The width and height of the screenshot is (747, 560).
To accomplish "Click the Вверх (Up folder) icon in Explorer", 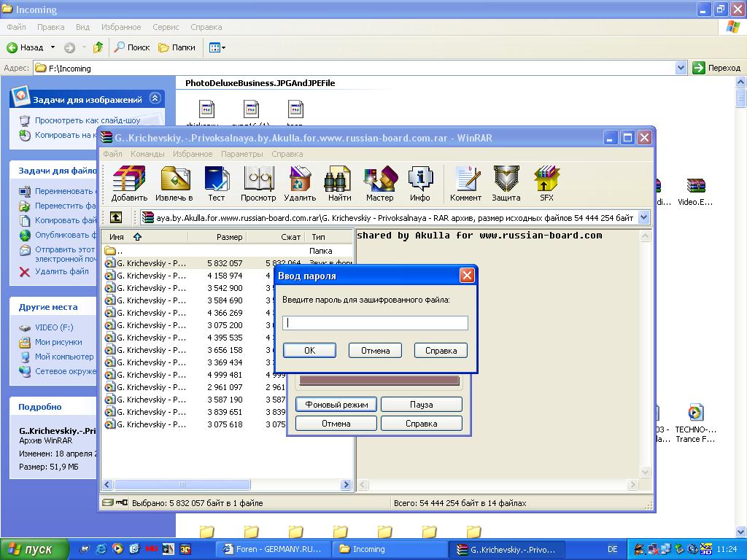I will click(98, 47).
